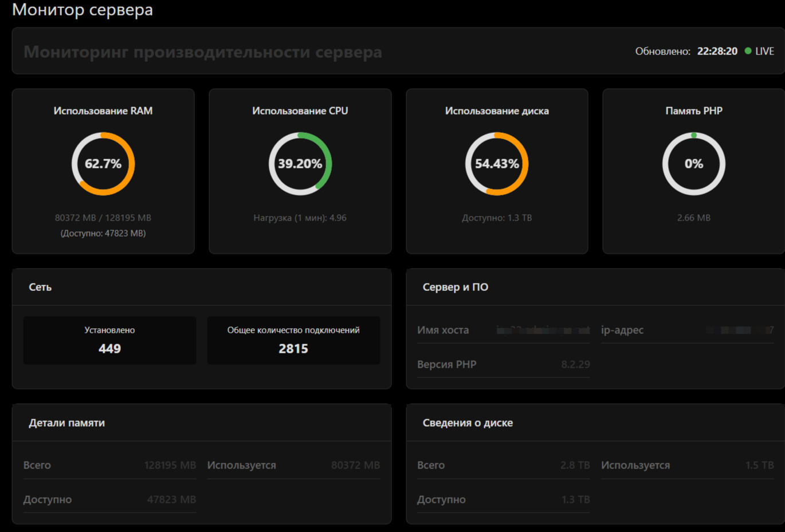Click the "Сеть" section header
This screenshot has height=532, width=785.
[40, 287]
